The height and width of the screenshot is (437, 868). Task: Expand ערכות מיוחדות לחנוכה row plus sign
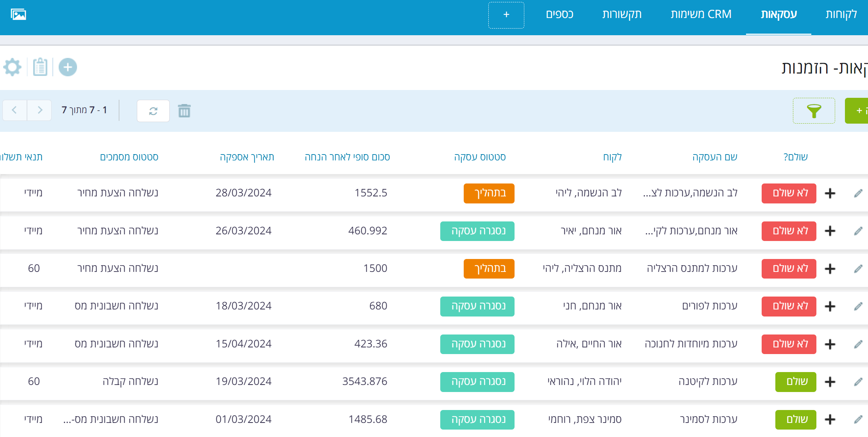pos(830,344)
